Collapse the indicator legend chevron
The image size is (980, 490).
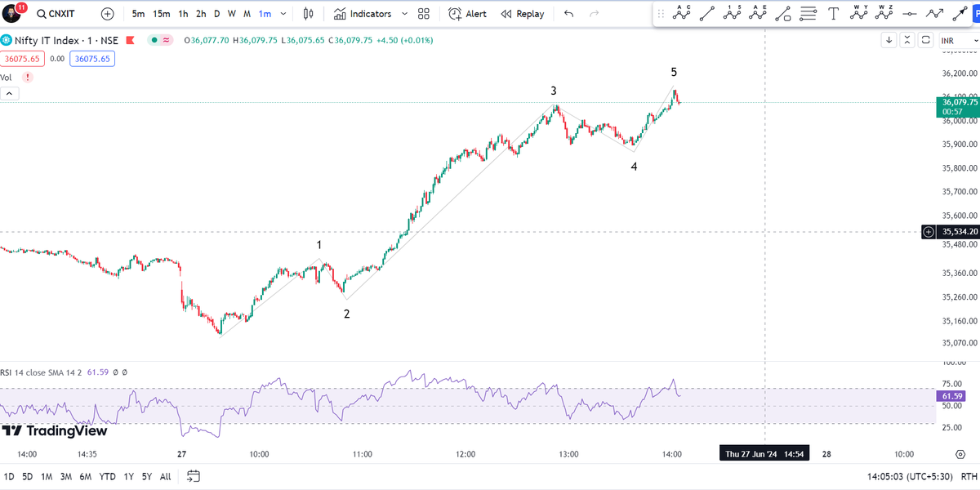[x=9, y=94]
